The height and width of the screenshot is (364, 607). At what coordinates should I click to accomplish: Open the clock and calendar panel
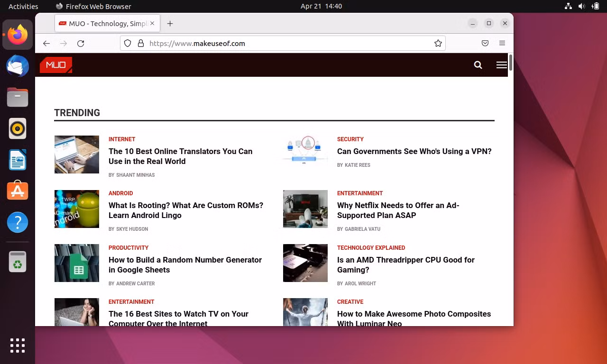click(x=321, y=6)
